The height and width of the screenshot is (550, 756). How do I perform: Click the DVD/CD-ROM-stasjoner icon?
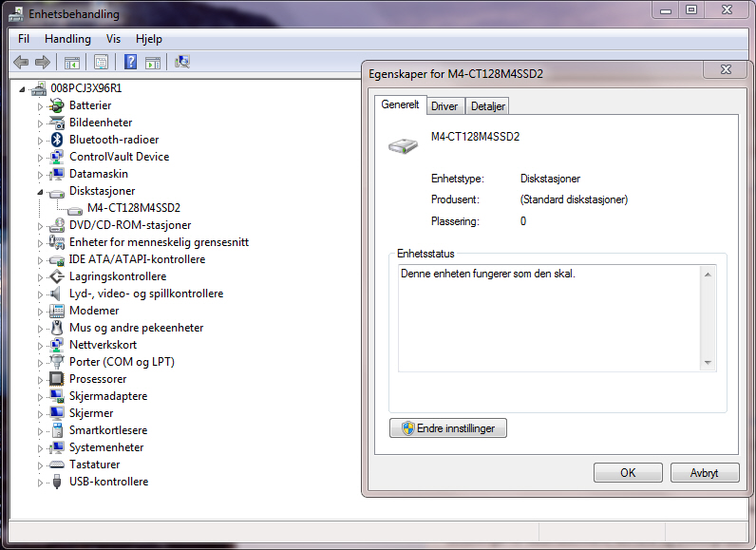point(56,225)
